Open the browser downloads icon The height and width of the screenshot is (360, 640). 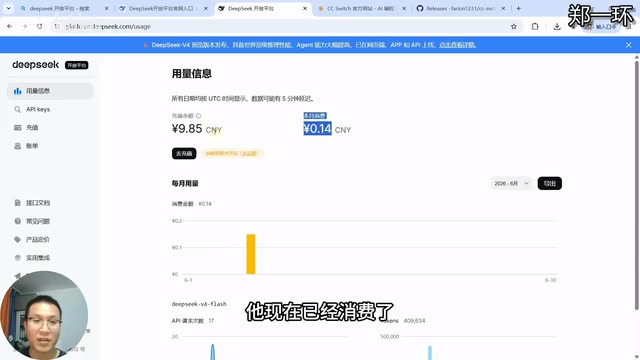(x=557, y=27)
